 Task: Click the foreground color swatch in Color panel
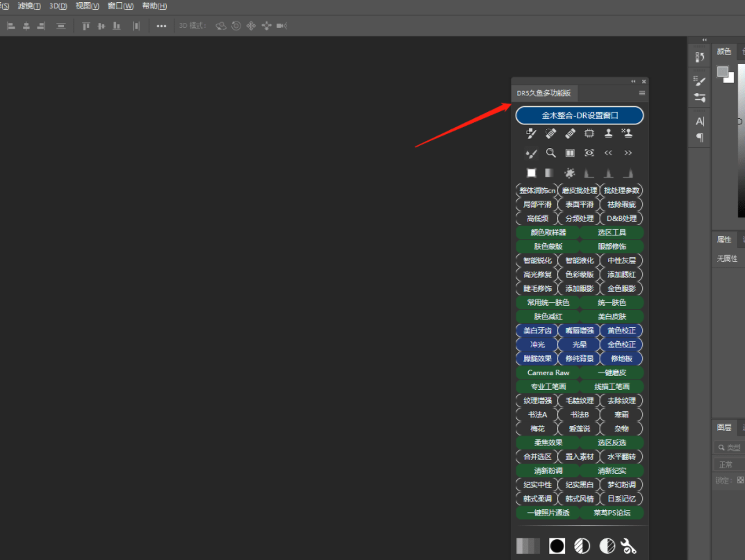coord(723,72)
